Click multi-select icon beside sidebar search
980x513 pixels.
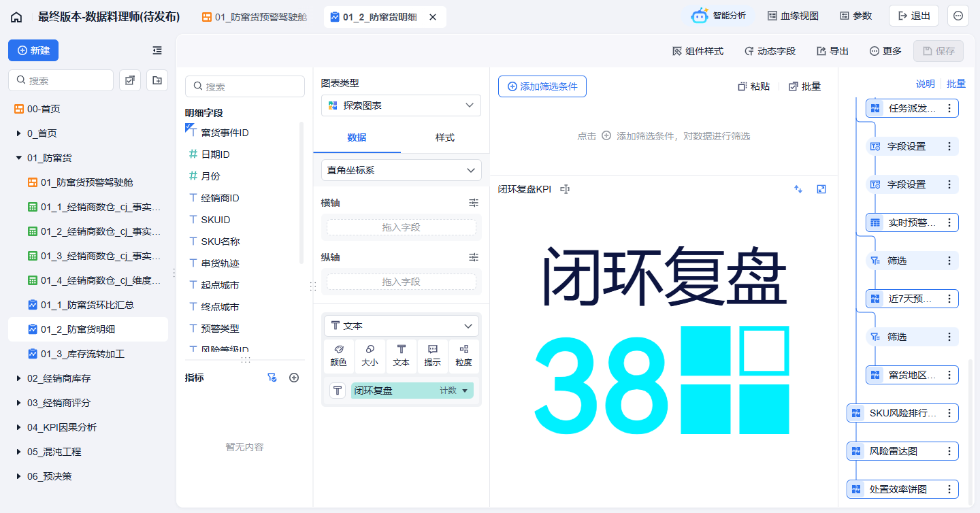(x=130, y=80)
